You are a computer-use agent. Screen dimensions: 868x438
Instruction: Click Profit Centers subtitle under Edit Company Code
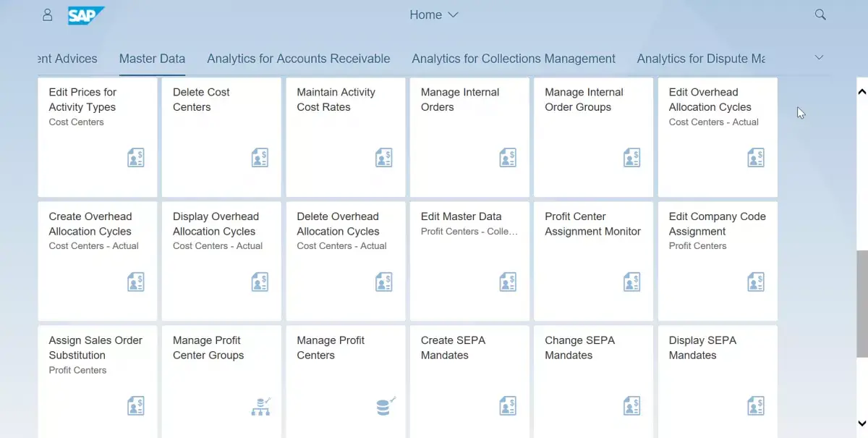(x=697, y=246)
